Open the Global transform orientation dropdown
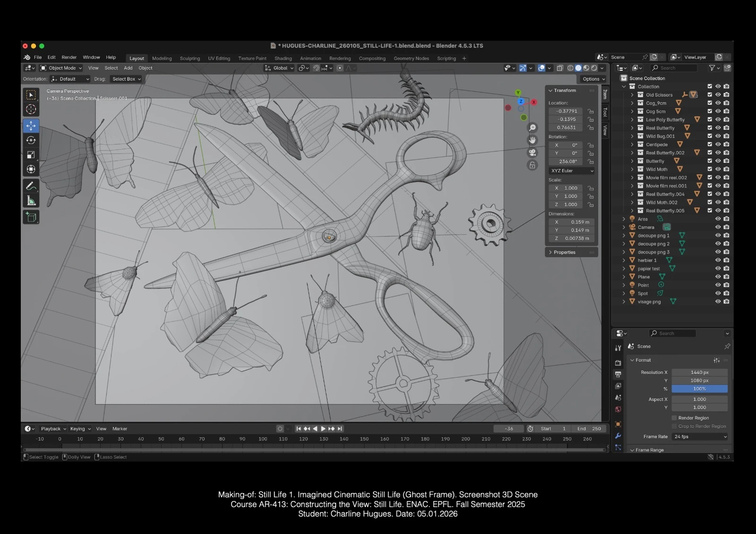 (279, 68)
